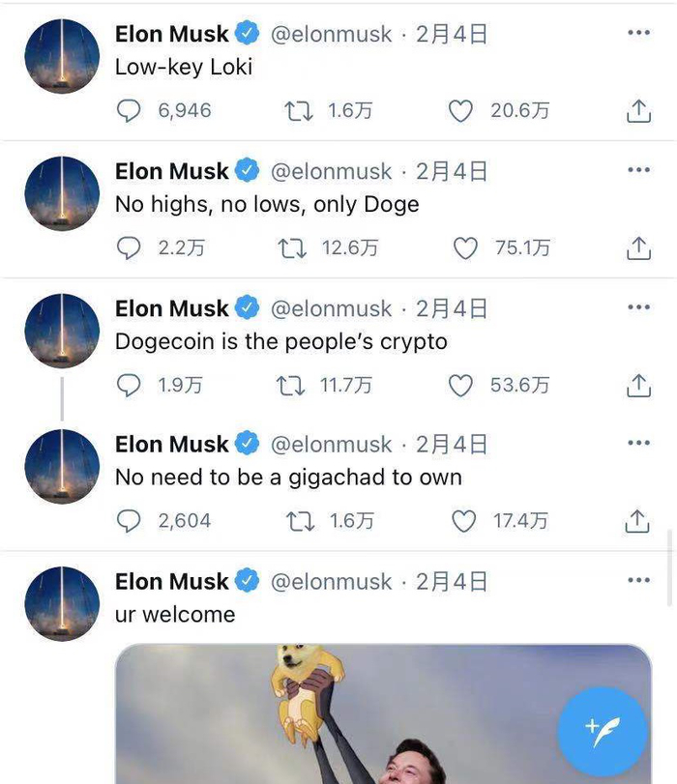
Task: Click the scrollbar on the right edge
Action: pyautogui.click(x=669, y=568)
